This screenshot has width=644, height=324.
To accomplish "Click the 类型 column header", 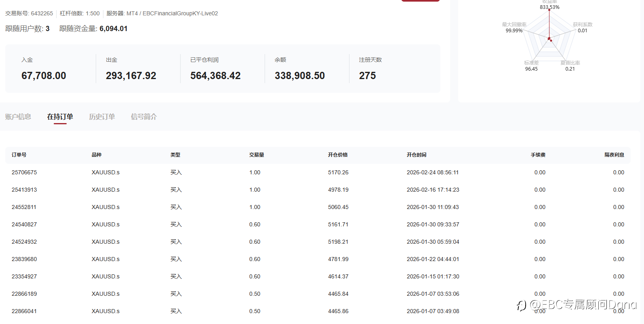I will coord(175,155).
